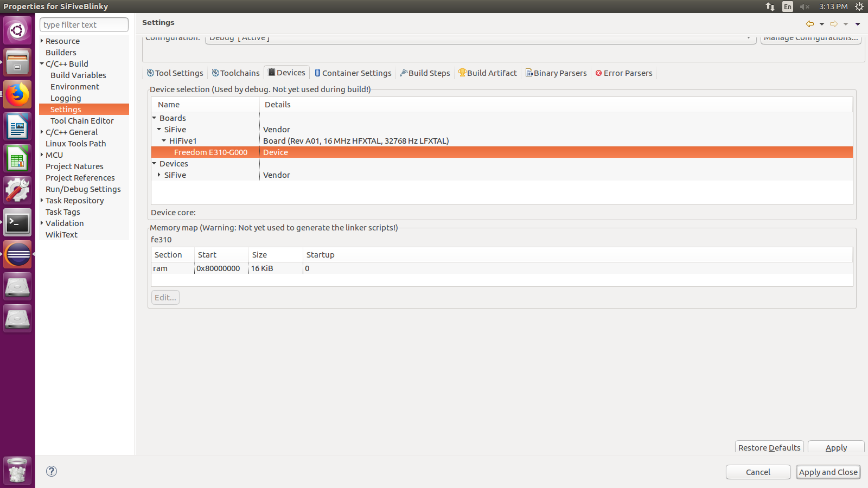Image resolution: width=868 pixels, height=488 pixels.
Task: Click the Apply button
Action: click(x=836, y=447)
